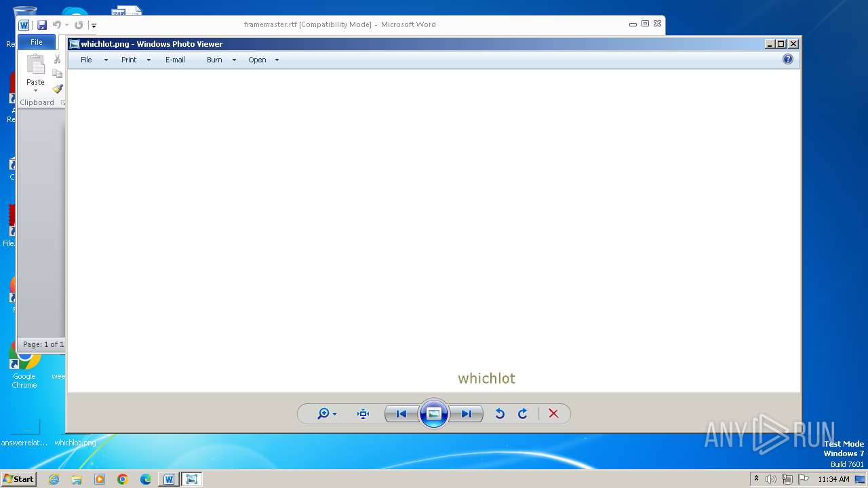Screen dimensions: 868x488
Task: Rotate the image clockwise
Action: pos(523,414)
